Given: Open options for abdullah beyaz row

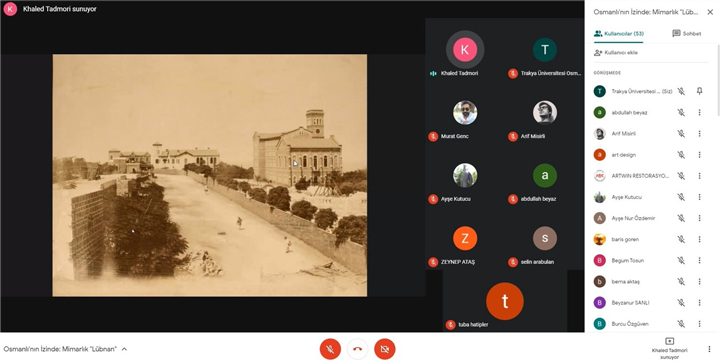Looking at the screenshot, I should pos(699,112).
